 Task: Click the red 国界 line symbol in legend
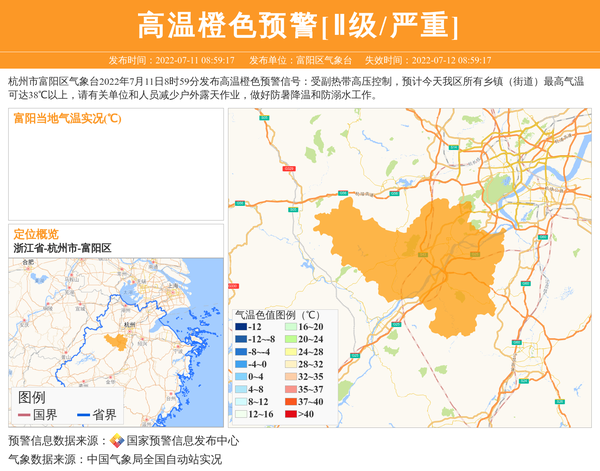(x=24, y=414)
